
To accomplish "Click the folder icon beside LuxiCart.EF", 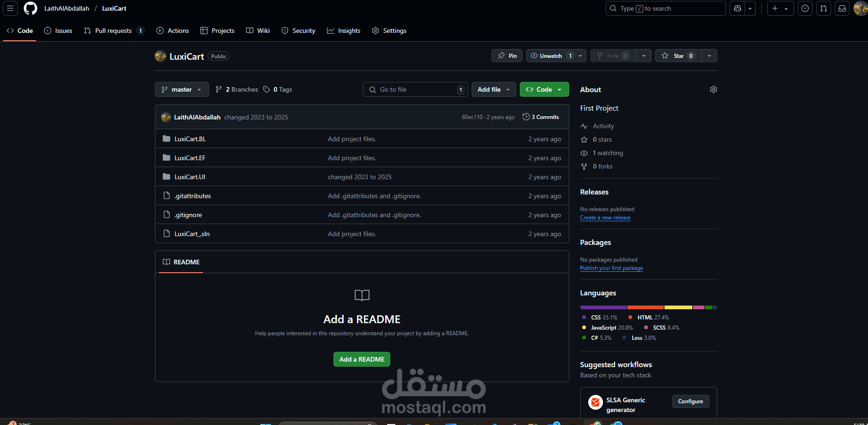I will [x=166, y=158].
